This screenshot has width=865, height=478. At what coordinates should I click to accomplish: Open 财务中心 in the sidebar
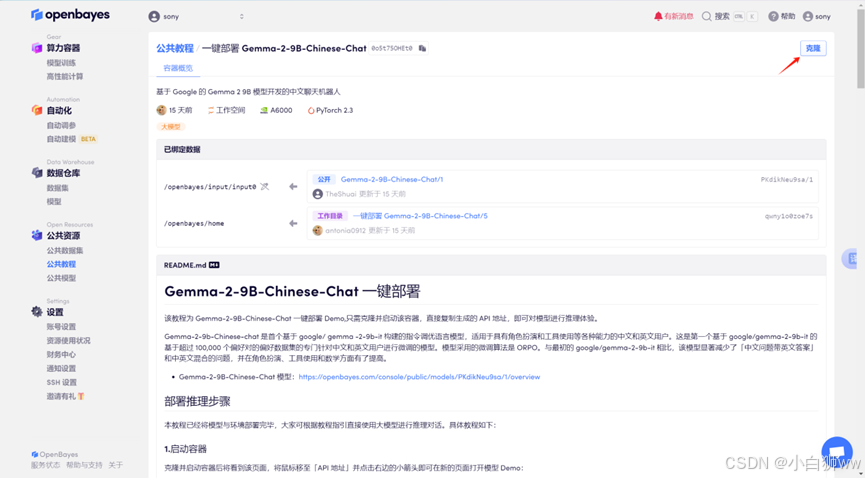click(x=61, y=354)
